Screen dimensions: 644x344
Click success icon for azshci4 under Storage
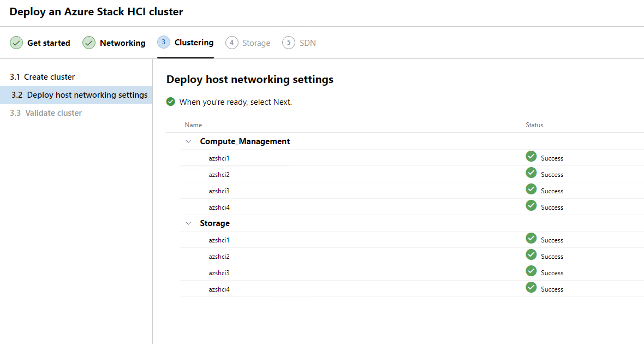click(531, 288)
